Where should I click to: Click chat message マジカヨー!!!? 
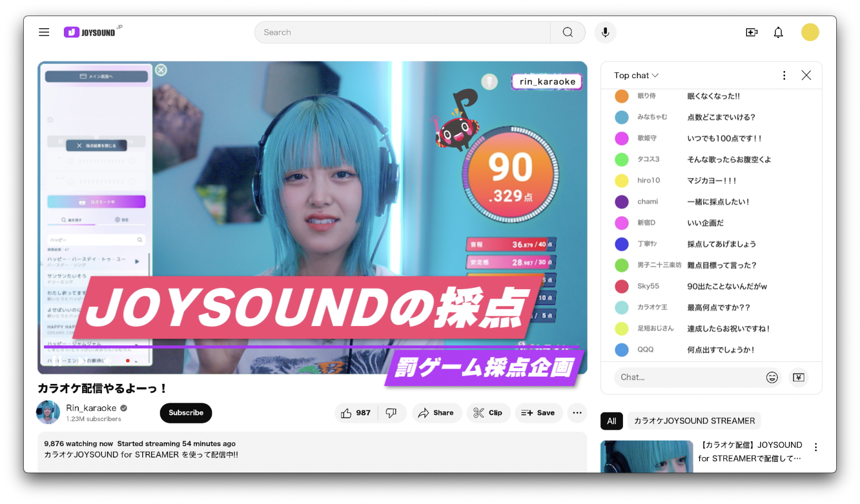[x=711, y=181]
